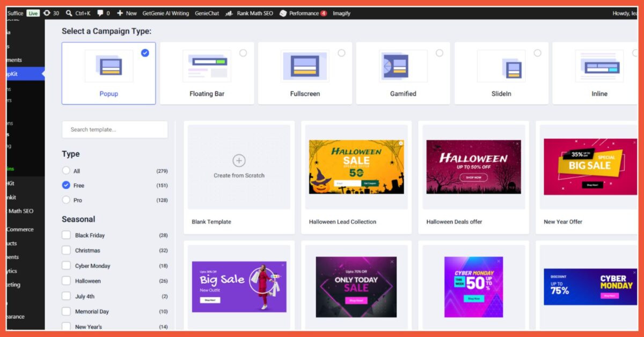This screenshot has width=644, height=337.
Task: Click the search magnifier icon Ctrl+K
Action: 69,13
